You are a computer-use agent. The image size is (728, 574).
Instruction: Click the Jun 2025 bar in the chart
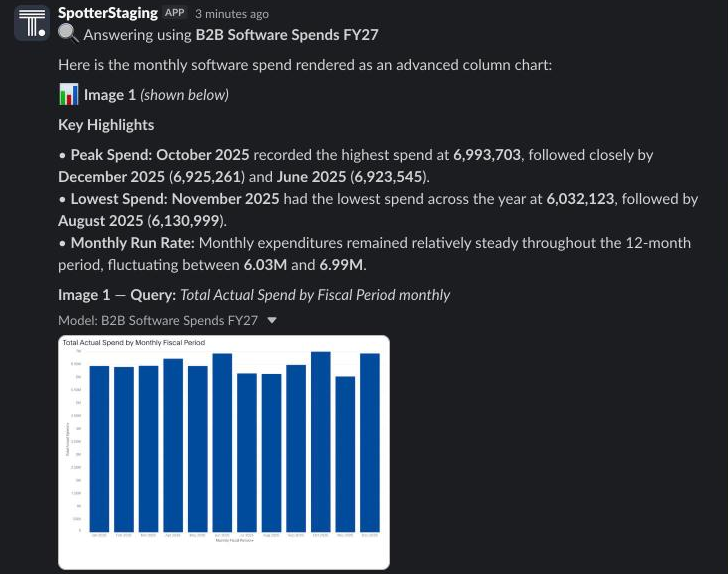click(222, 443)
